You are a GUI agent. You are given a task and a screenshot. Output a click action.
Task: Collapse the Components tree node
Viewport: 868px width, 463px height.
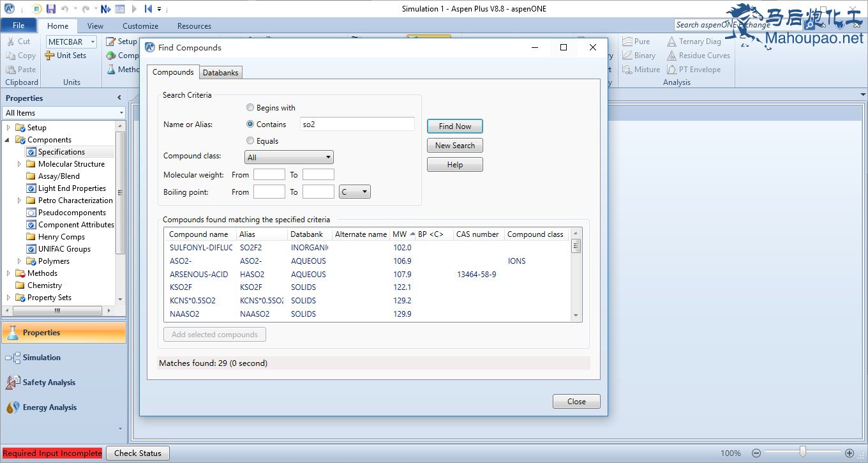[8, 140]
